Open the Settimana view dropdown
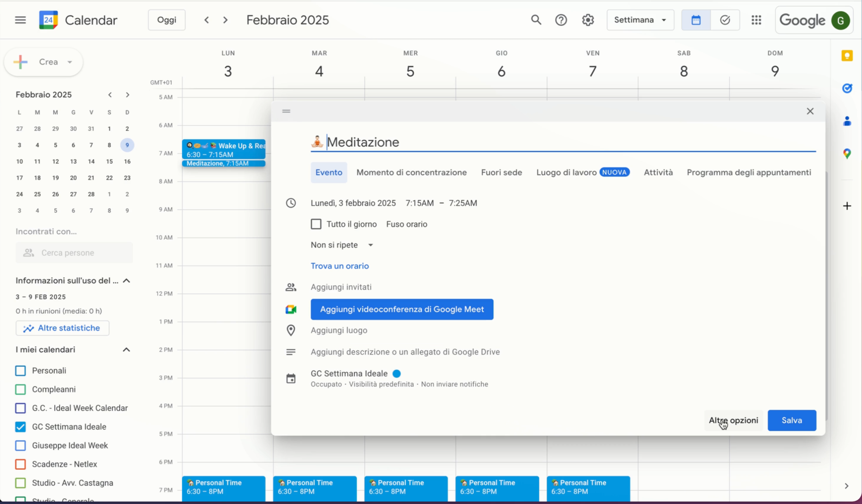 (x=640, y=20)
